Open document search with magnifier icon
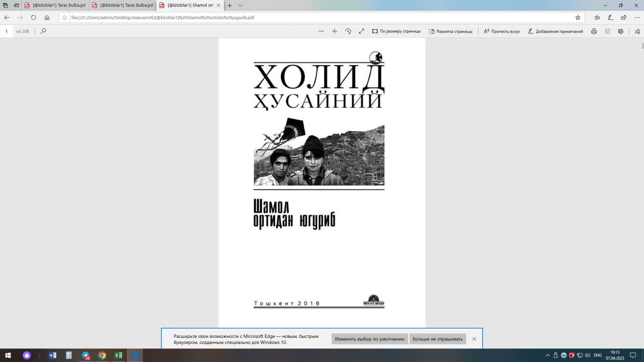The height and width of the screenshot is (362, 644). click(x=43, y=31)
